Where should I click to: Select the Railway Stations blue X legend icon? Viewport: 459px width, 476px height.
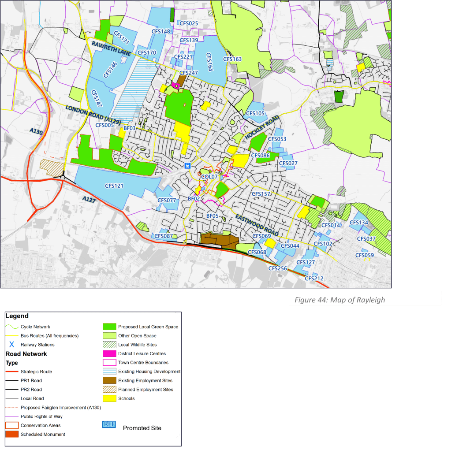[11, 345]
